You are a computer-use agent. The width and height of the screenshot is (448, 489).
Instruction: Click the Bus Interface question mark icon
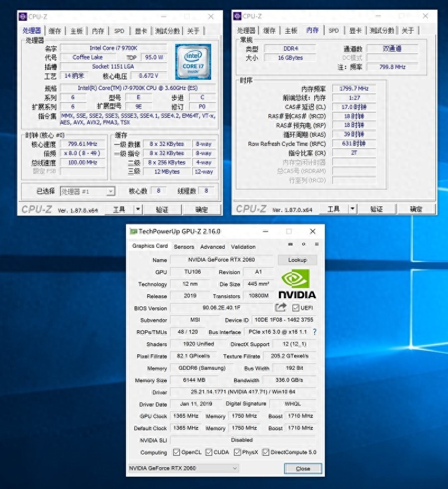(x=315, y=332)
